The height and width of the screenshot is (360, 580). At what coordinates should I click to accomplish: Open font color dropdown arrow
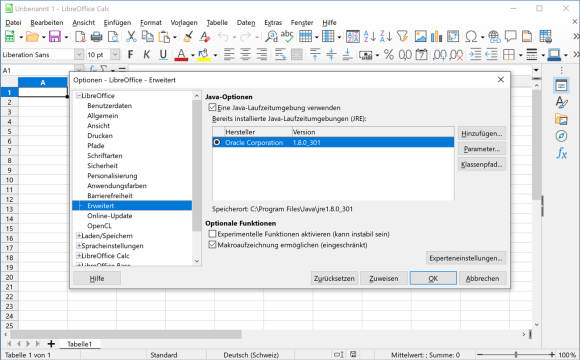tap(192, 55)
